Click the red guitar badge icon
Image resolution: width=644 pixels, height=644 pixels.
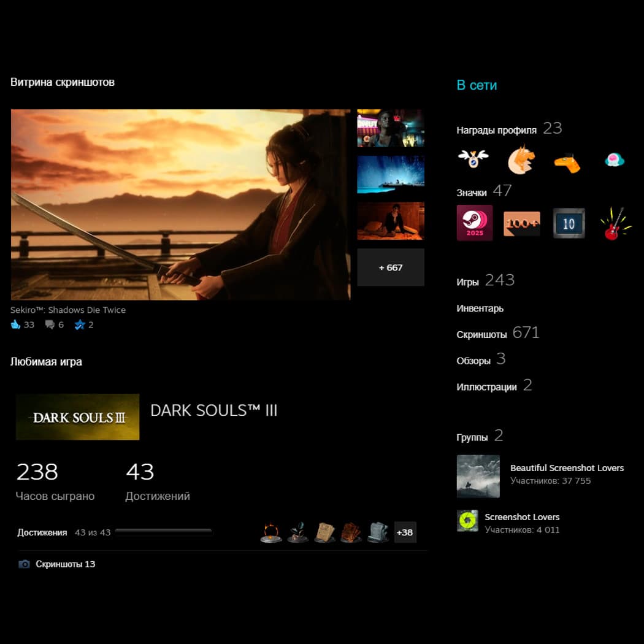pos(615,223)
